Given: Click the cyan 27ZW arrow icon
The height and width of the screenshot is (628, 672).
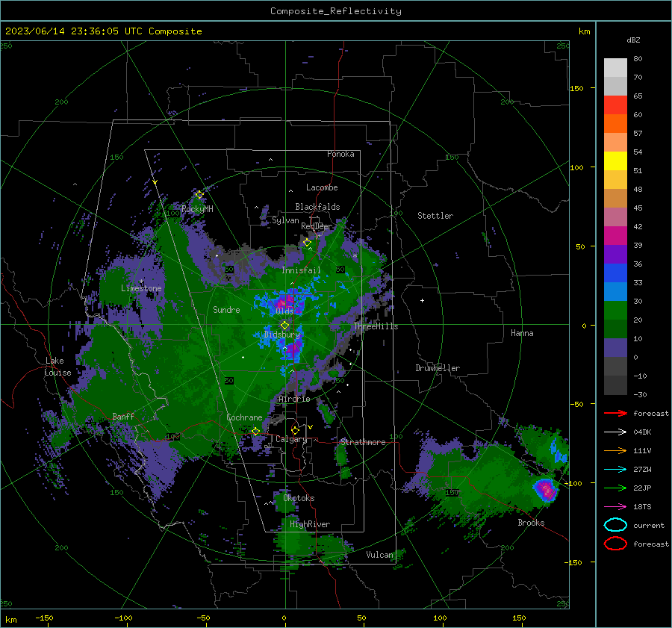Looking at the screenshot, I should click(x=615, y=470).
